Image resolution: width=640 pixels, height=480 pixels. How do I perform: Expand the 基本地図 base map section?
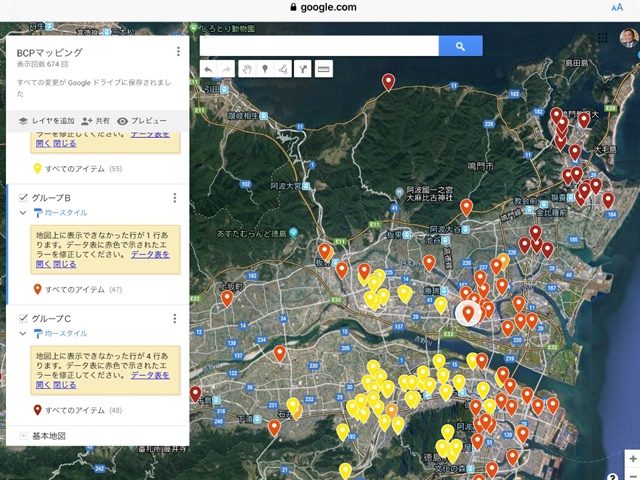click(x=24, y=436)
